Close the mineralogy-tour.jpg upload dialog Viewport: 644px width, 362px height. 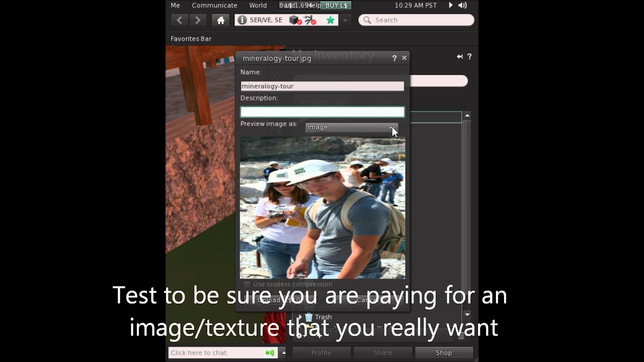pyautogui.click(x=404, y=58)
